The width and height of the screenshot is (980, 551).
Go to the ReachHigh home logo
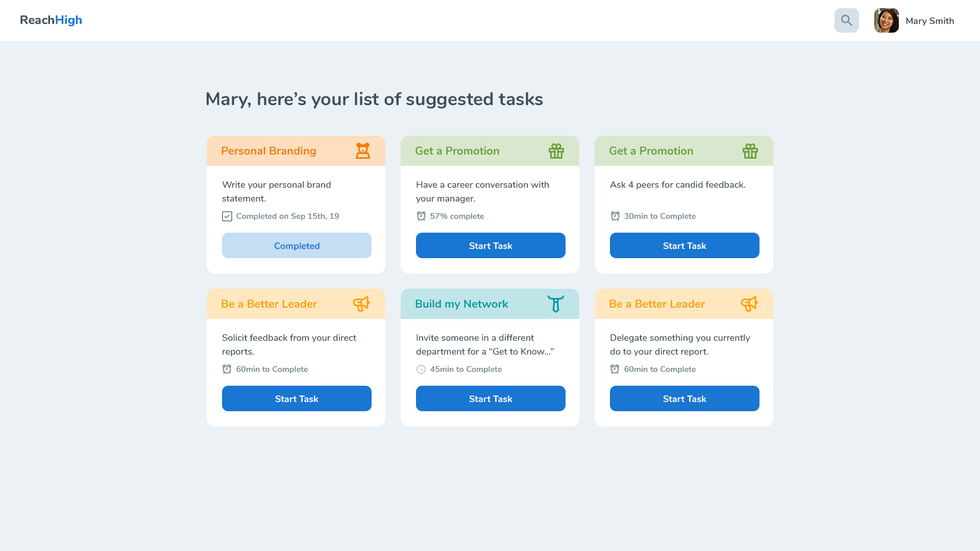(x=51, y=20)
